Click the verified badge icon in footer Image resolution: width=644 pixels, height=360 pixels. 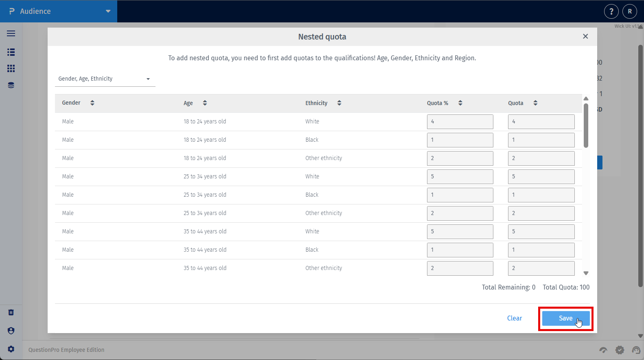pos(620,350)
